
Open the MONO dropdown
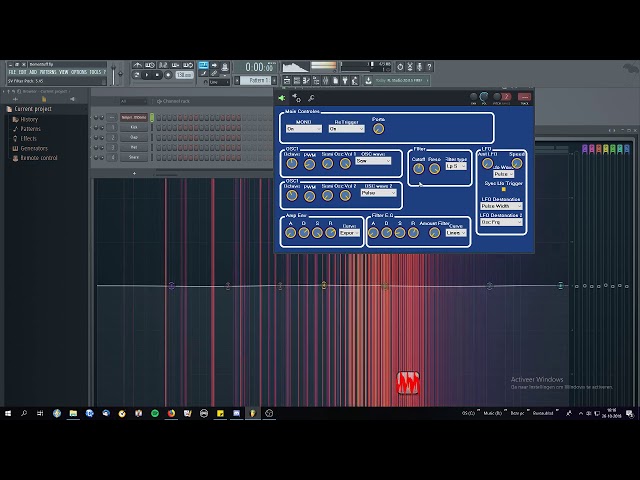pos(304,129)
